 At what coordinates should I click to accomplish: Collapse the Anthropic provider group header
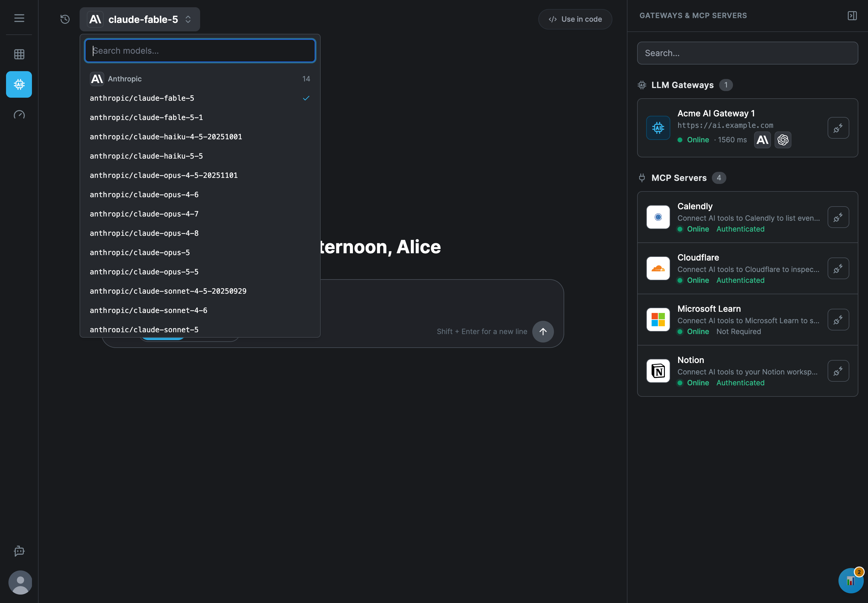coord(200,79)
